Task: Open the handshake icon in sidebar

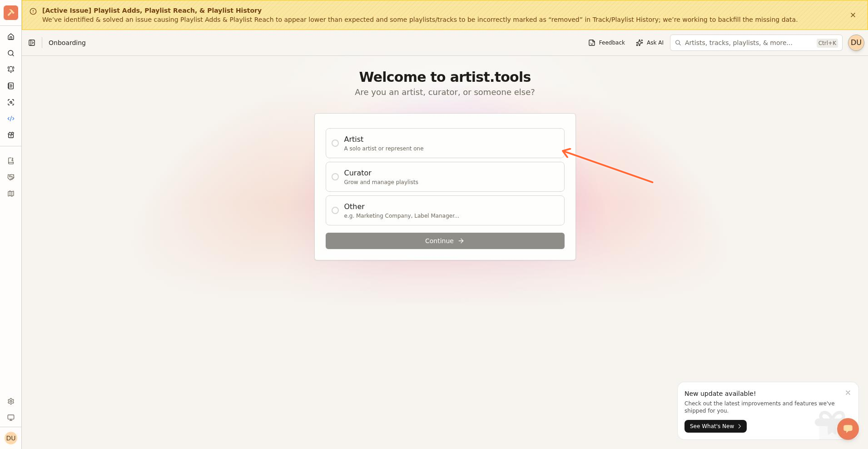Action: pyautogui.click(x=11, y=177)
